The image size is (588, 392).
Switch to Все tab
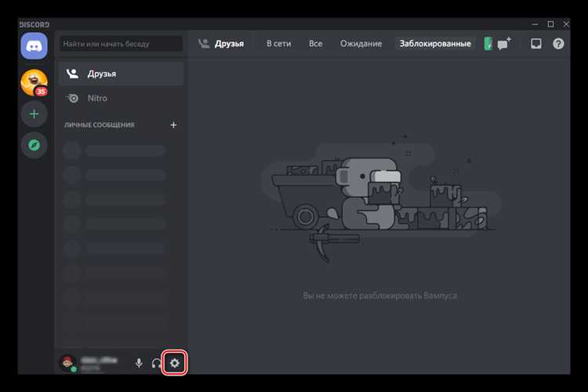coord(315,44)
